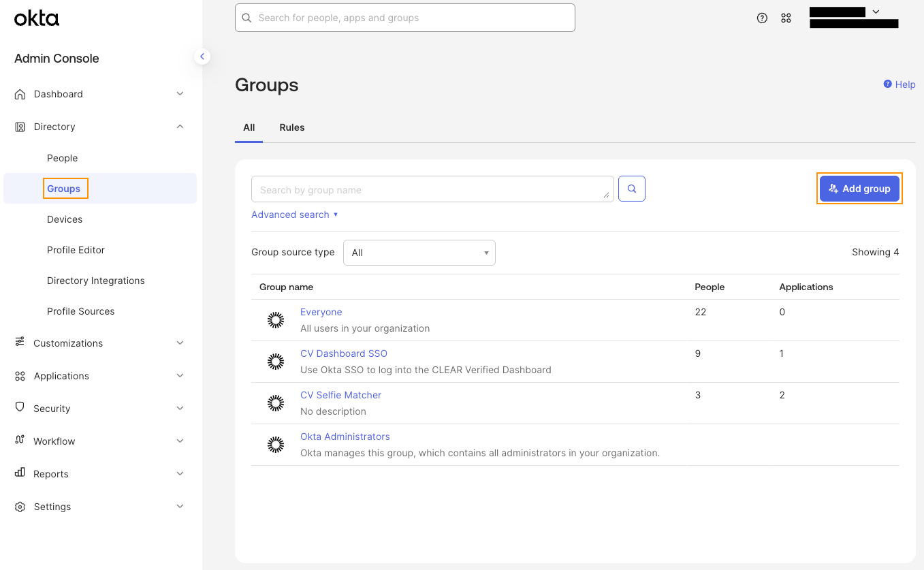Focus the Search by group name field
The height and width of the screenshot is (570, 924).
[432, 189]
